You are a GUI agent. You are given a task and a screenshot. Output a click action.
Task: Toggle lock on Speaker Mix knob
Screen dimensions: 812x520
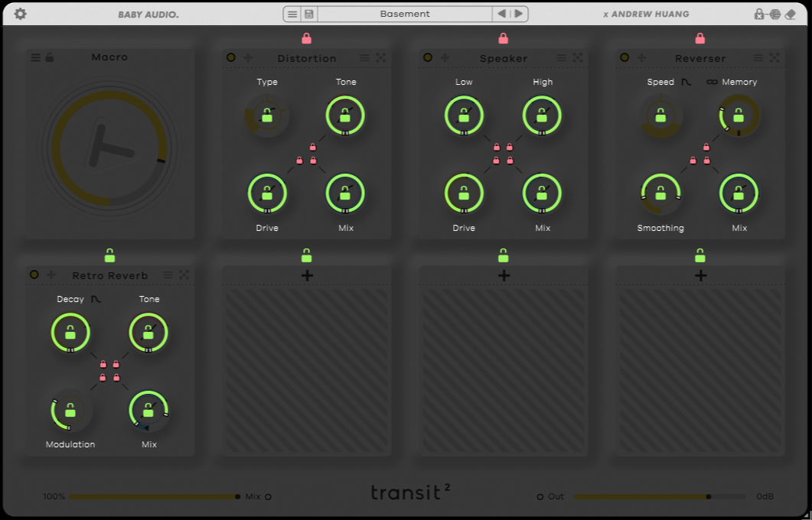pos(542,193)
